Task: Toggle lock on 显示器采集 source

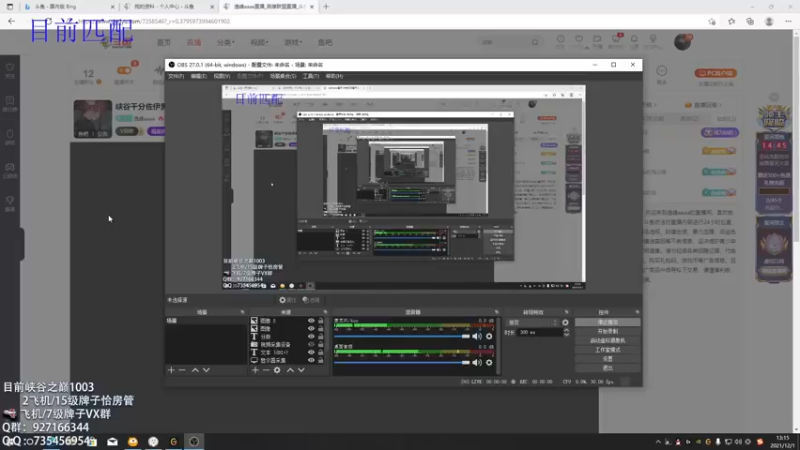Action: point(320,360)
